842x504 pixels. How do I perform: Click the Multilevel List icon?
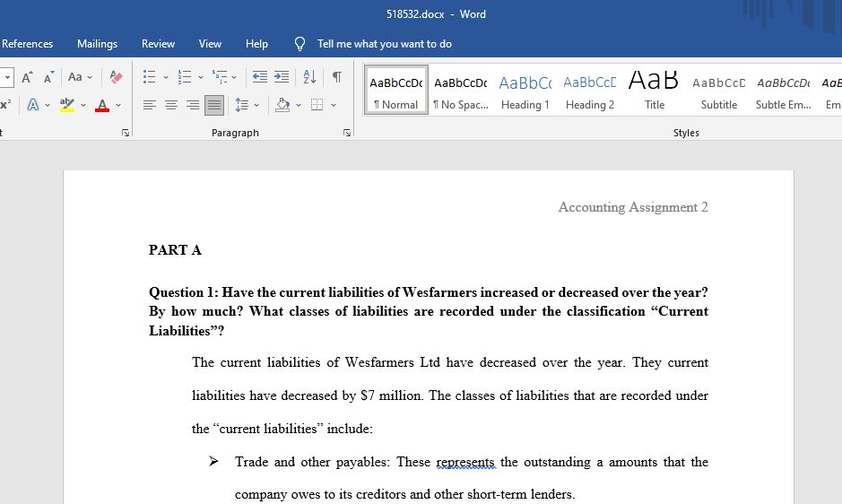click(x=220, y=77)
